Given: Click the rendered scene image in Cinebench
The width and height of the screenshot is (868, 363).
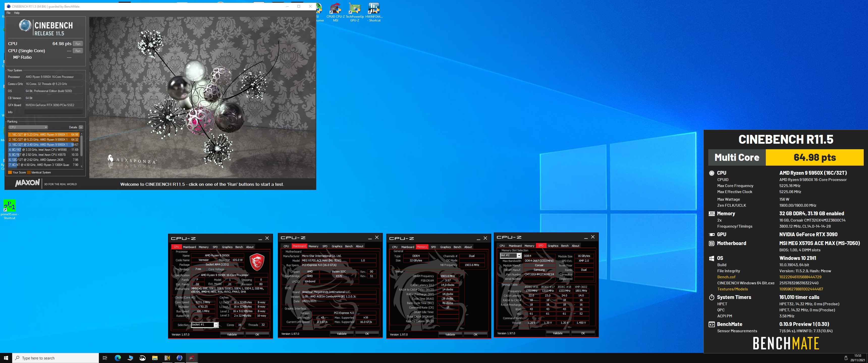Looking at the screenshot, I should tap(203, 98).
